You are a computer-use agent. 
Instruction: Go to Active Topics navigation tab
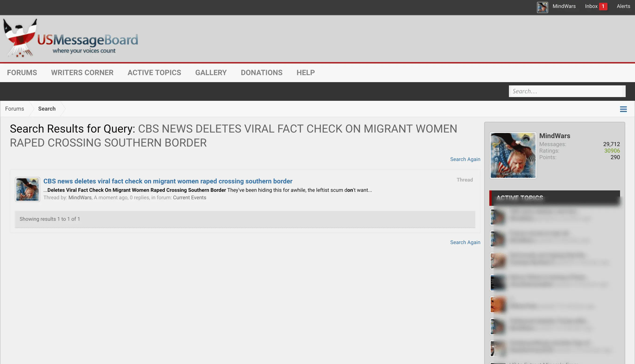pyautogui.click(x=154, y=73)
